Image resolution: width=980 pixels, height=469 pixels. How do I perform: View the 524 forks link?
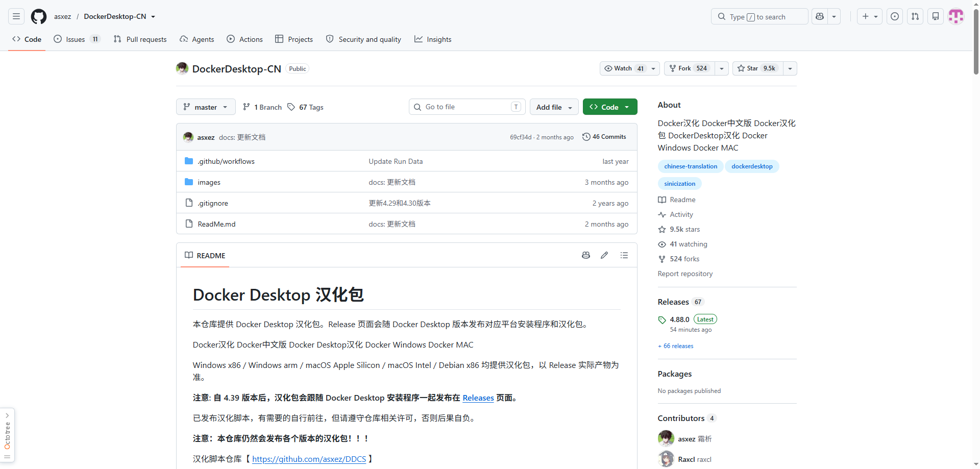coord(679,259)
